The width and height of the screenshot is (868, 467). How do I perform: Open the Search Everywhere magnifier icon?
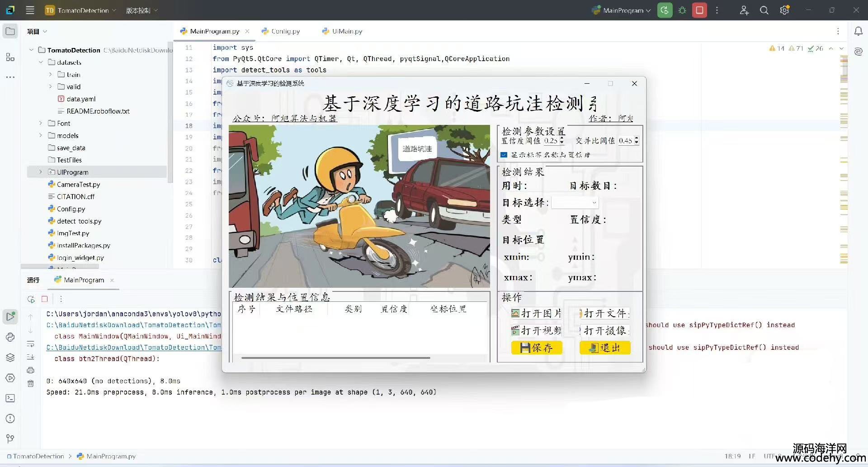coord(764,10)
